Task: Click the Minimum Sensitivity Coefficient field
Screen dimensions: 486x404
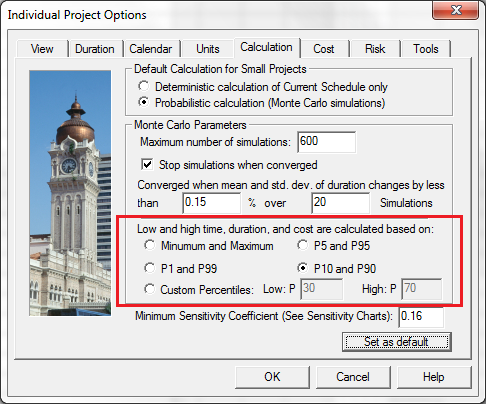Action: click(x=421, y=317)
